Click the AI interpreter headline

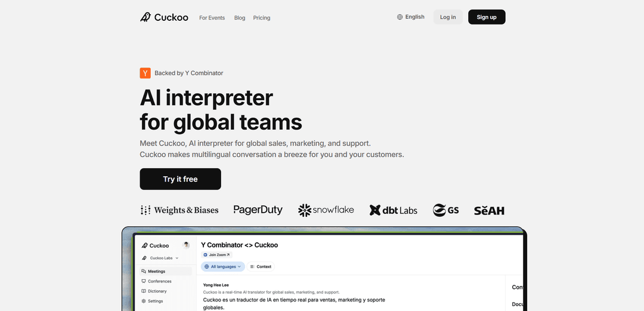click(x=221, y=110)
